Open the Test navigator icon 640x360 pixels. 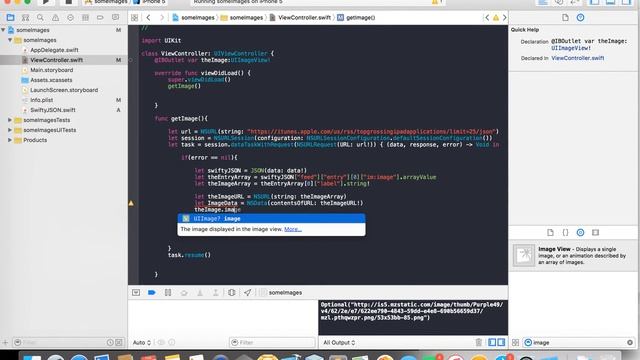point(70,18)
